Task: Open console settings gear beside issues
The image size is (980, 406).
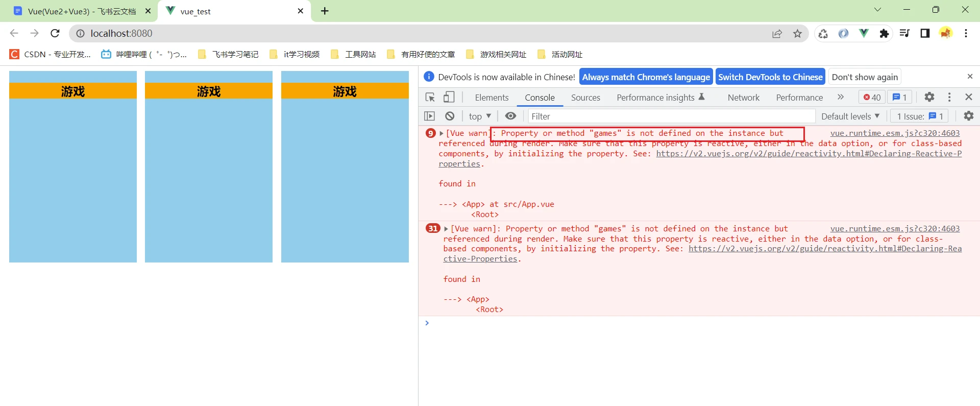Action: (x=968, y=116)
